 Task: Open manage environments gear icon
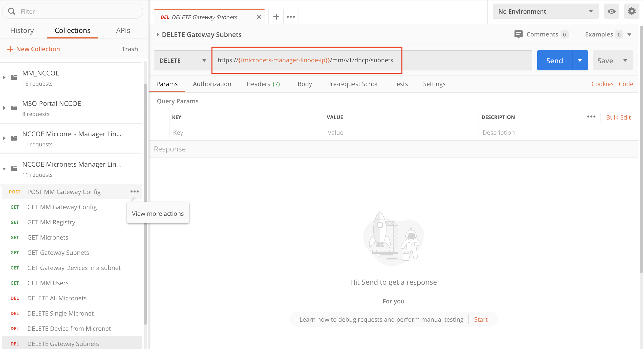[632, 11]
